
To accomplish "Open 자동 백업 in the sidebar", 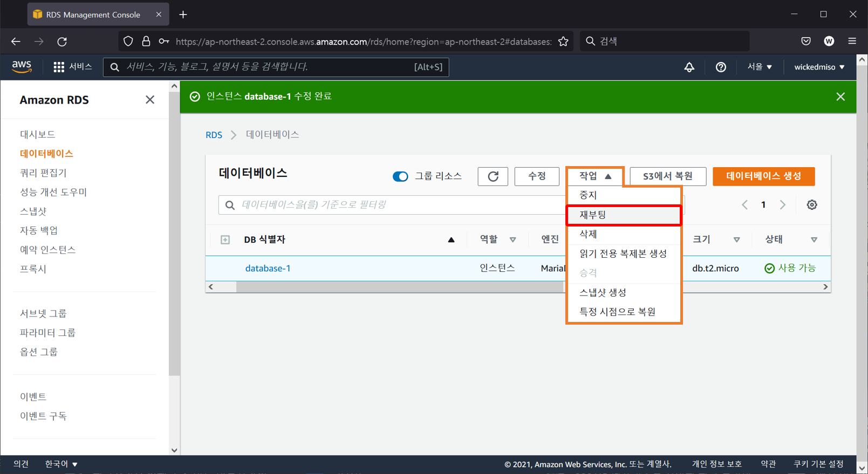I will tap(39, 231).
